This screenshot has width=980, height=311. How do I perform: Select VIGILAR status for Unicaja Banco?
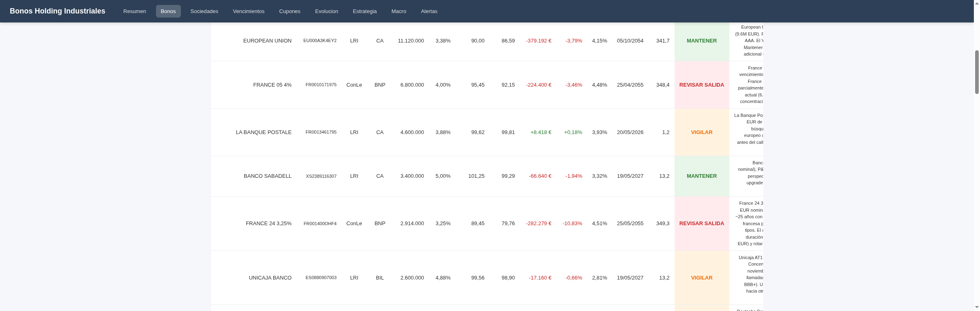tap(702, 278)
